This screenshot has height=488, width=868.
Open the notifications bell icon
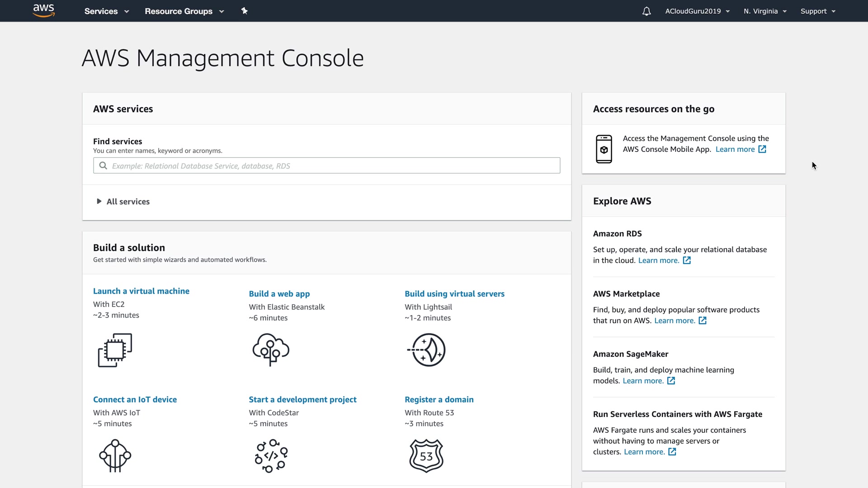[646, 11]
